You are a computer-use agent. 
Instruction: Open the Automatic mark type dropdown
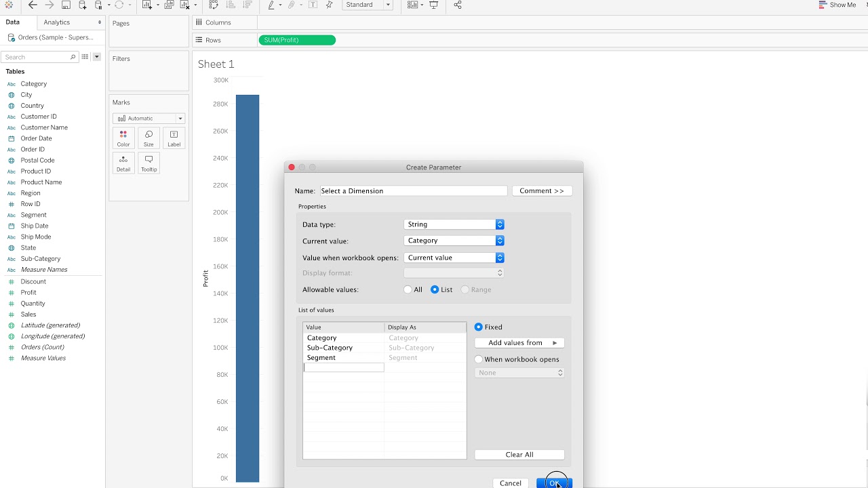[x=149, y=118]
